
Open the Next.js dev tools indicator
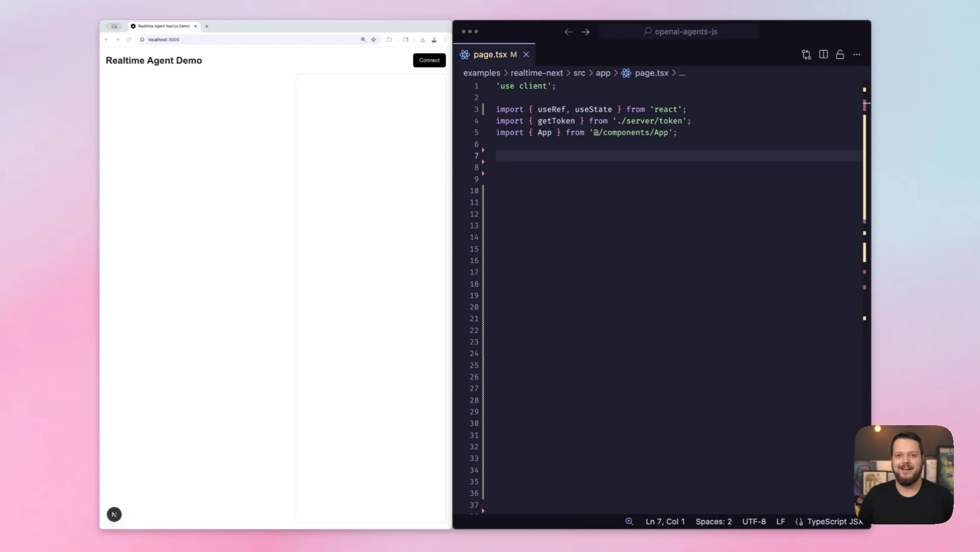tap(114, 515)
